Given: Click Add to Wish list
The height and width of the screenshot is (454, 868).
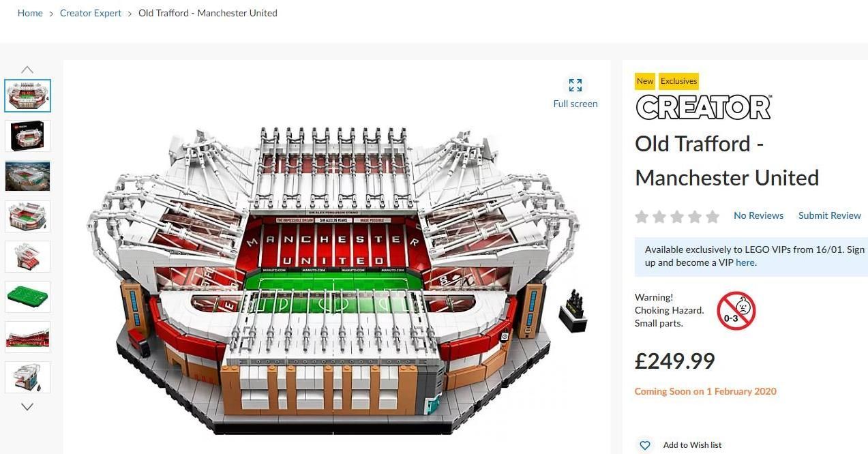Looking at the screenshot, I should coord(692,445).
